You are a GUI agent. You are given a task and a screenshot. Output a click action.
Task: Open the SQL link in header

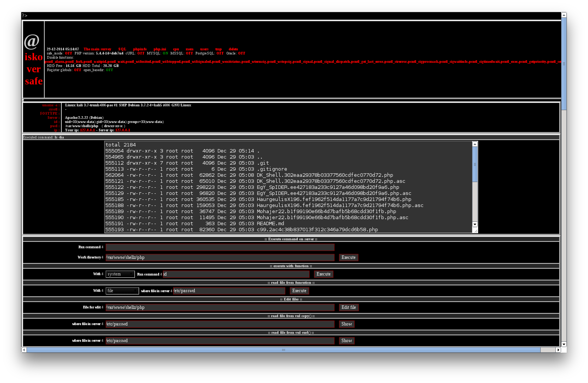tap(122, 49)
